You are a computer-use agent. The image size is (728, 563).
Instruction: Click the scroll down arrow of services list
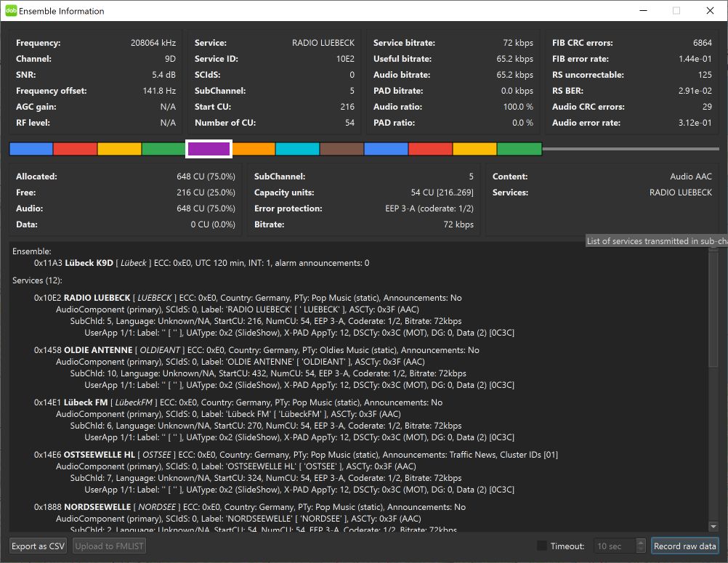coord(713,526)
